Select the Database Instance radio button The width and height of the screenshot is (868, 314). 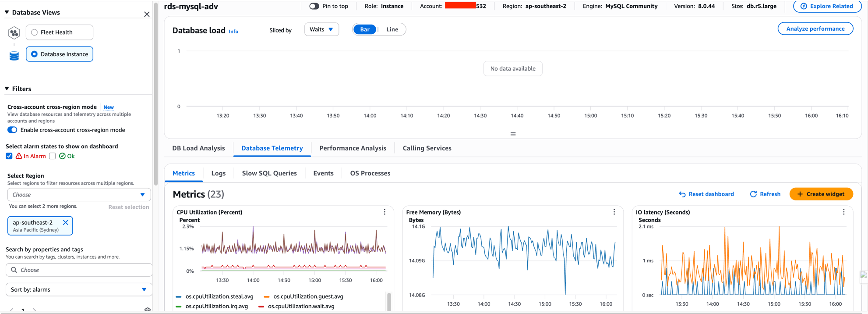point(34,54)
